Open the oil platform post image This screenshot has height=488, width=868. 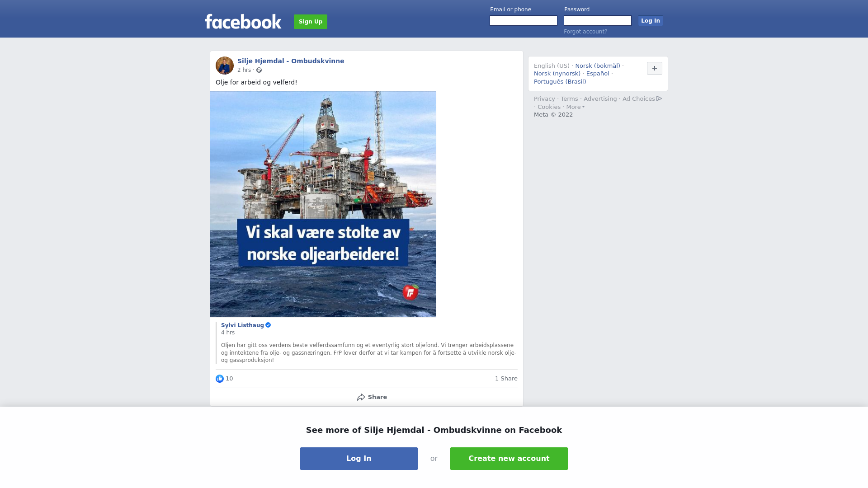pos(323,204)
